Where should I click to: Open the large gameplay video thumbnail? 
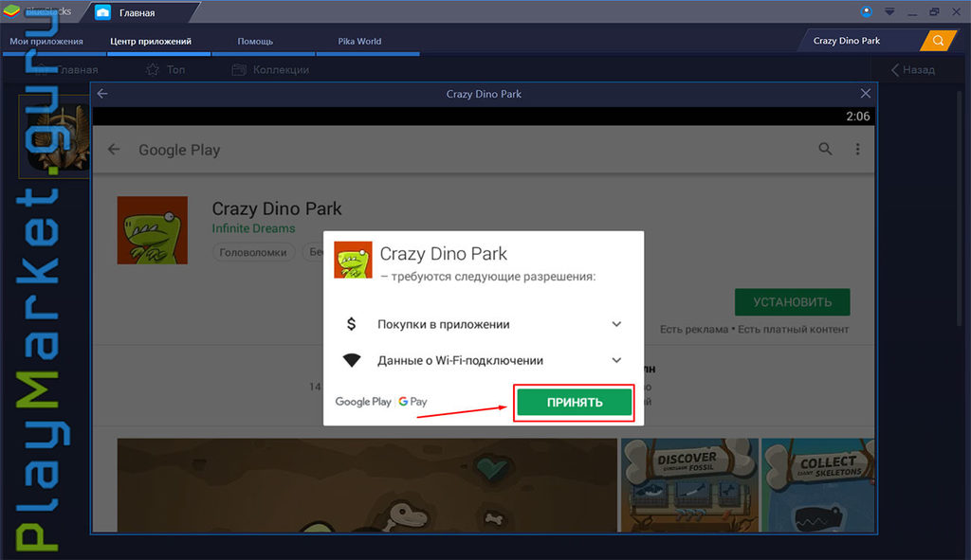(x=367, y=485)
